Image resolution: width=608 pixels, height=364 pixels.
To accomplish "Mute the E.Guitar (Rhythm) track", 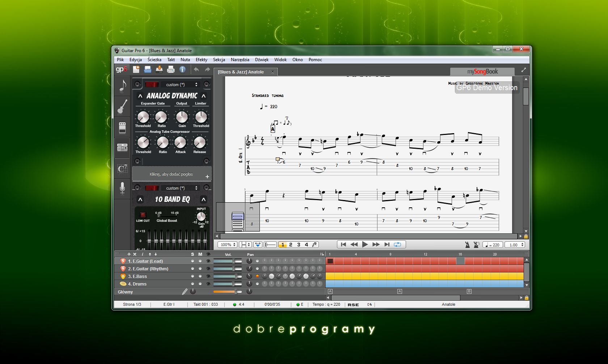I will pyautogui.click(x=200, y=269).
